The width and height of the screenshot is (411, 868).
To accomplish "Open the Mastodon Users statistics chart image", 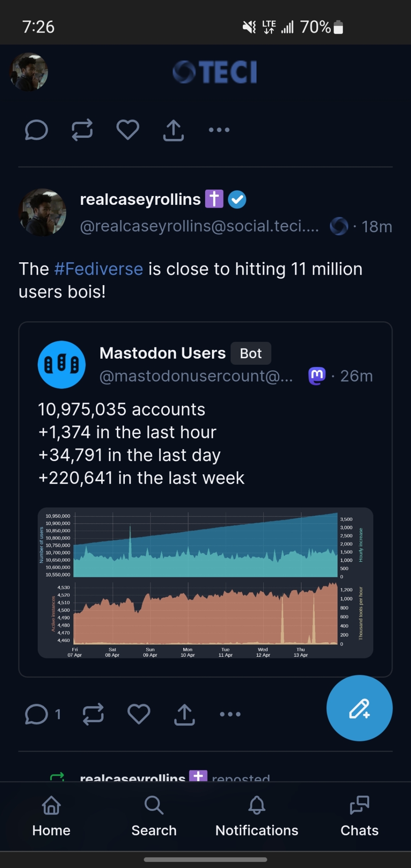I will click(205, 583).
